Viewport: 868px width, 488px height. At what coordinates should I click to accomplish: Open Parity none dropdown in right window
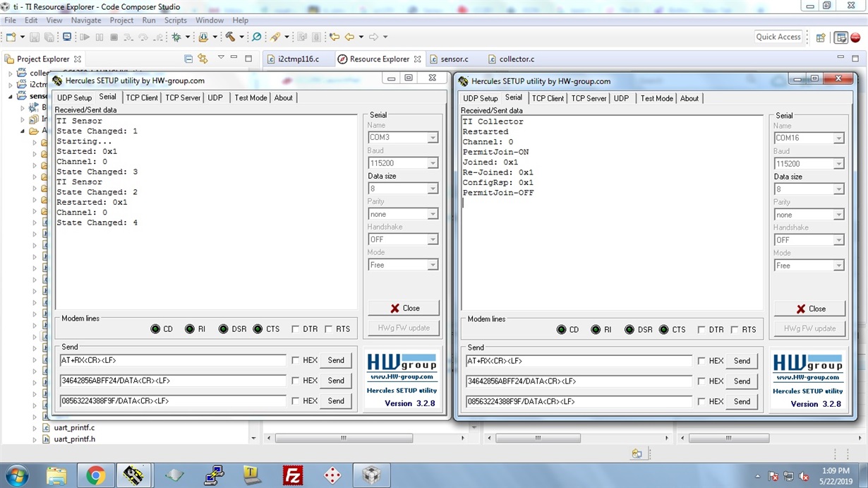pyautogui.click(x=838, y=215)
